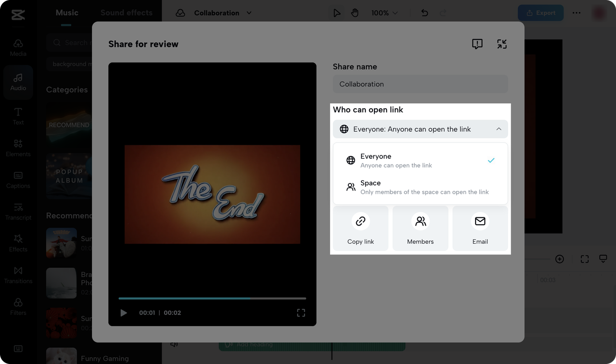The height and width of the screenshot is (364, 616).
Task: Click the cloud save status icon
Action: tap(180, 13)
